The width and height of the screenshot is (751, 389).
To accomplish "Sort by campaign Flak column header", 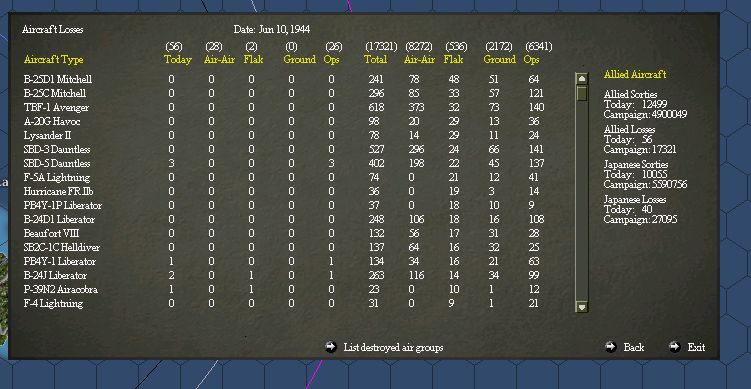I will 453,59.
